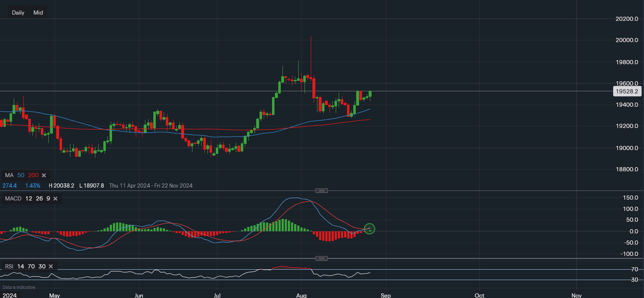Click the green circle marker on MACD crossover
Viewport: 644px width, 298px height.
(x=369, y=228)
